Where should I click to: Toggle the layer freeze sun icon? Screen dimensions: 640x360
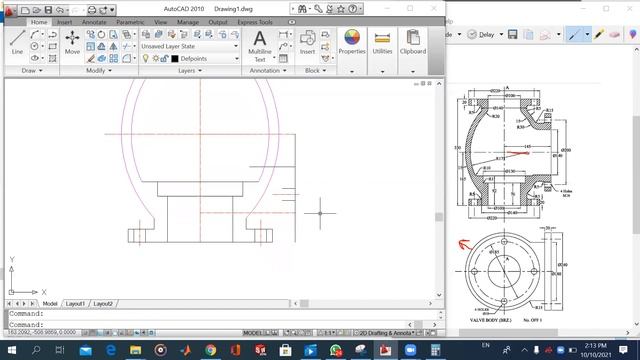[156, 58]
